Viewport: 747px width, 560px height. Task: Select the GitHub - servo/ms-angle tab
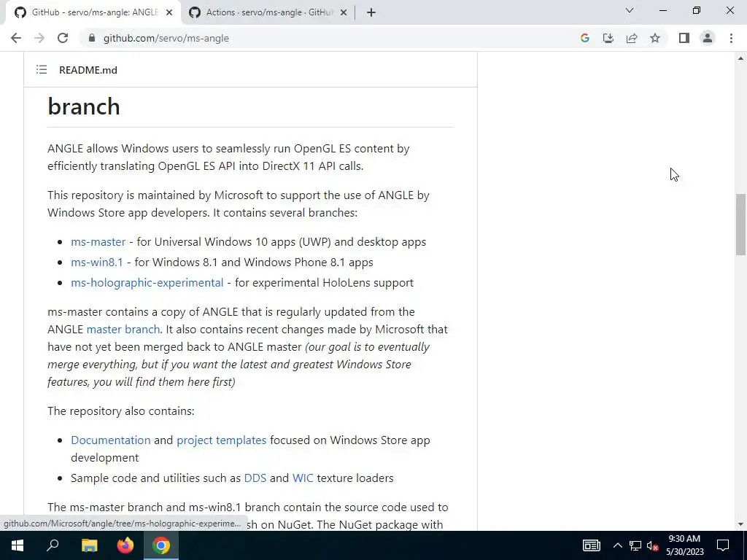tap(93, 12)
